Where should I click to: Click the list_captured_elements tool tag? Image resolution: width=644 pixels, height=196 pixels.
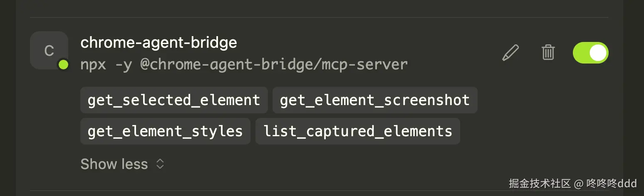[357, 131]
